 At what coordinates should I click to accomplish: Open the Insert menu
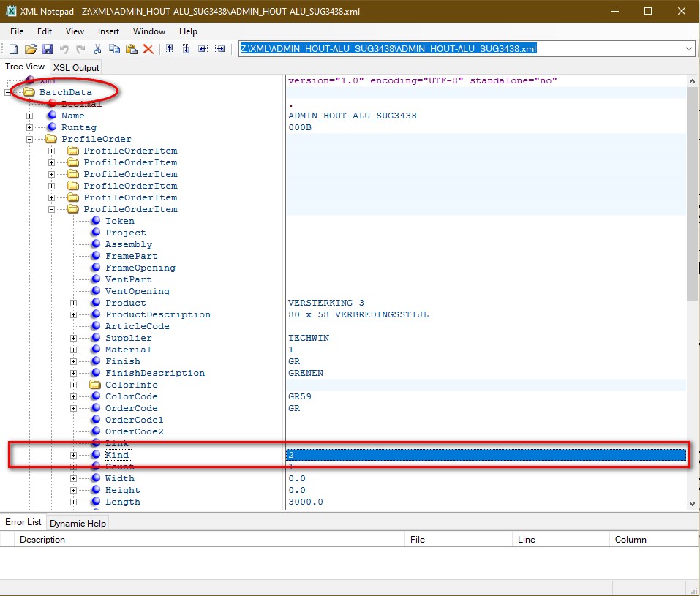tap(108, 31)
